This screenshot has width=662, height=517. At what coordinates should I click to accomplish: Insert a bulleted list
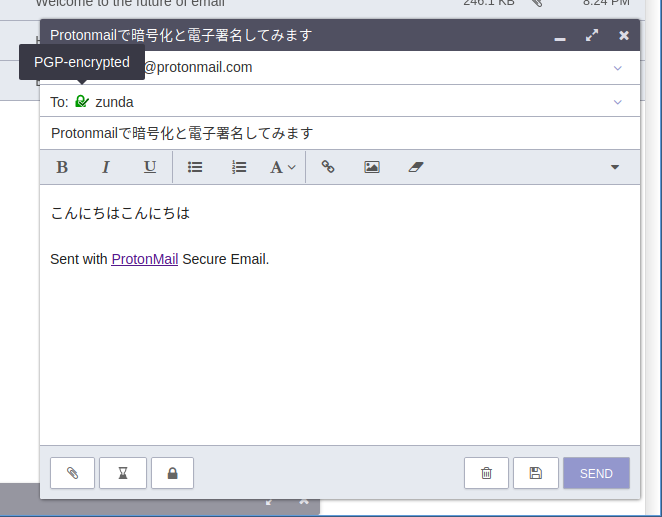click(195, 167)
